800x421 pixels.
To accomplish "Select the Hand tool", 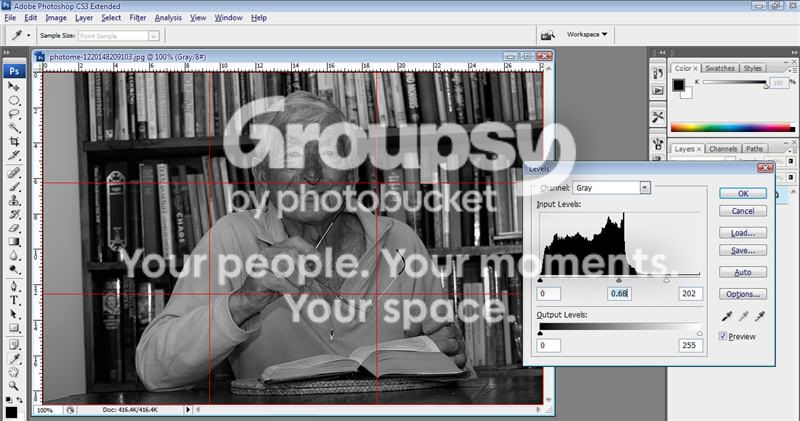I will point(14,372).
